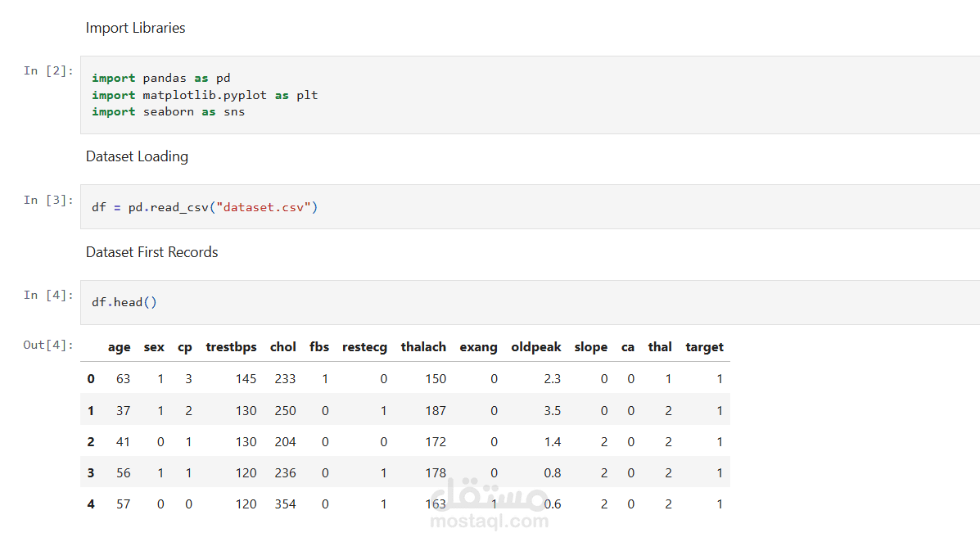Click the import libraries code cell

pos(524,95)
